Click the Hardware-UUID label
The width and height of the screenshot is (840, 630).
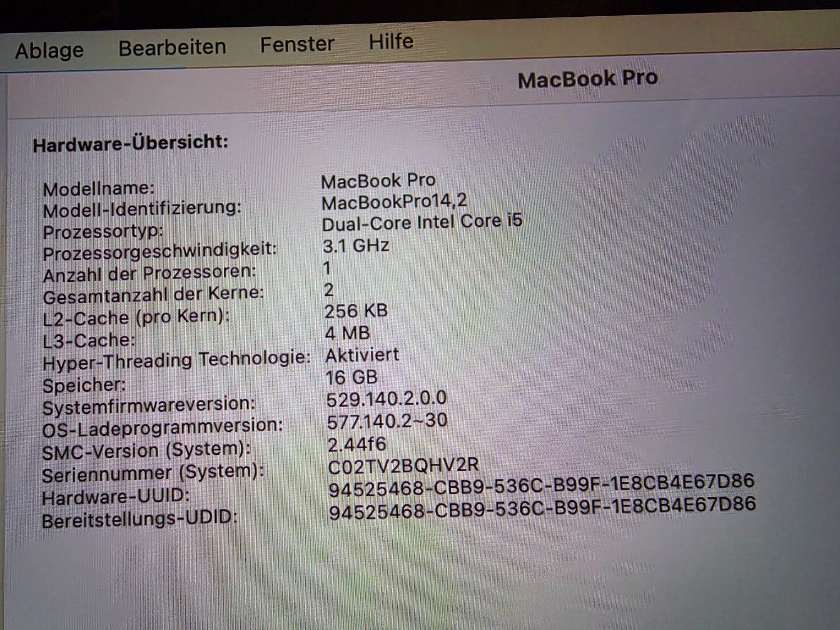point(116,497)
